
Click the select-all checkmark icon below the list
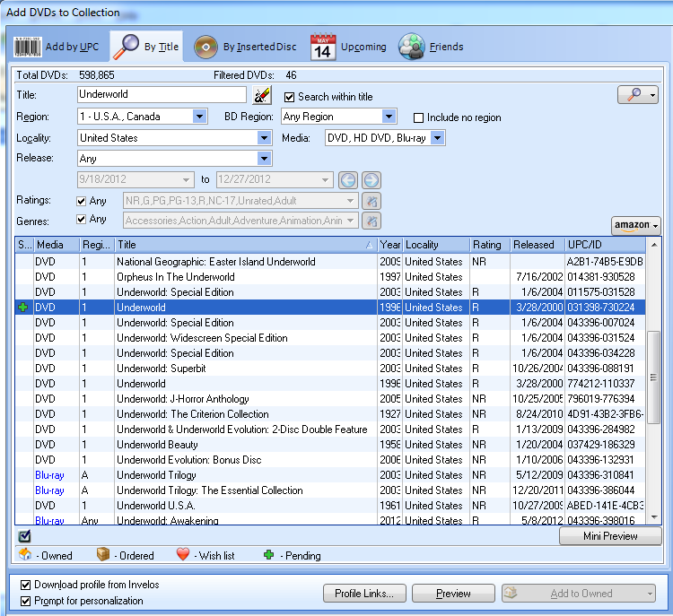[24, 536]
